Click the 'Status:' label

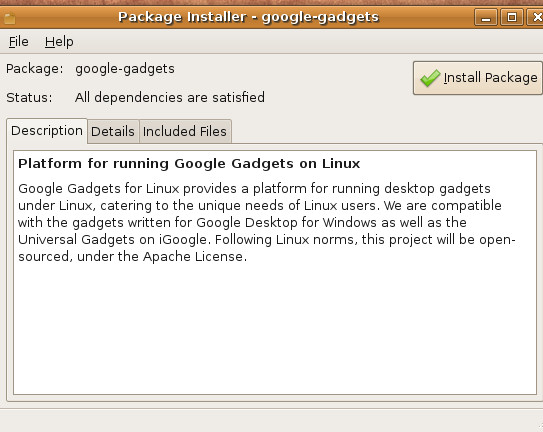[x=29, y=97]
